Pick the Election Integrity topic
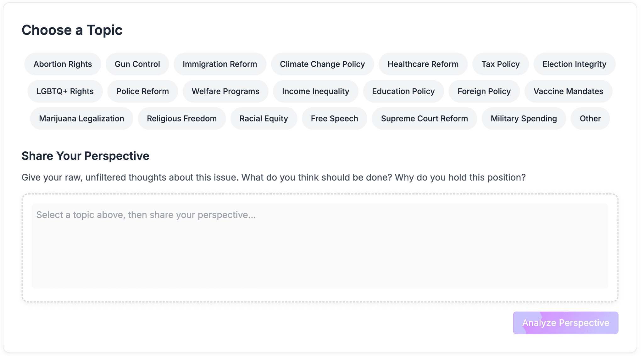 (x=574, y=64)
